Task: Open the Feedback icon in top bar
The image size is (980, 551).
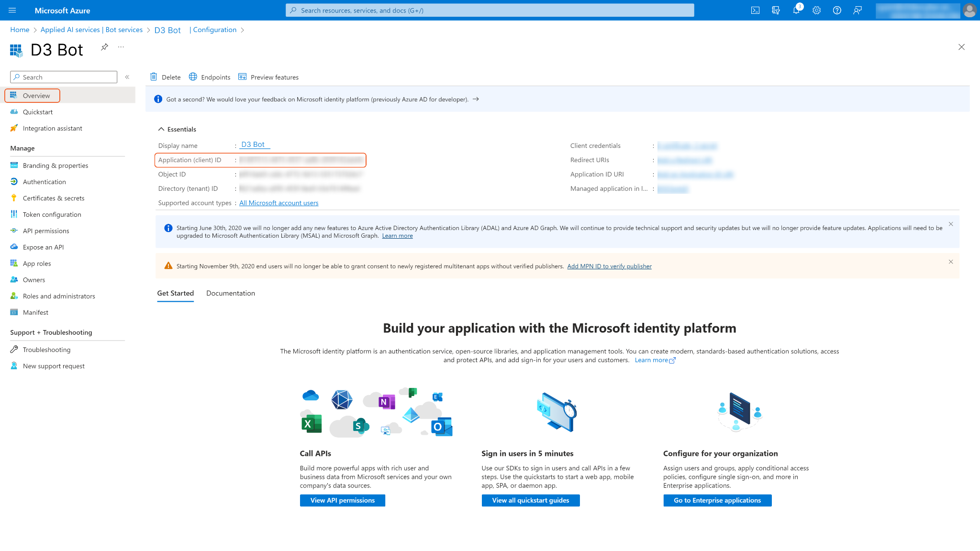Action: 857,10
